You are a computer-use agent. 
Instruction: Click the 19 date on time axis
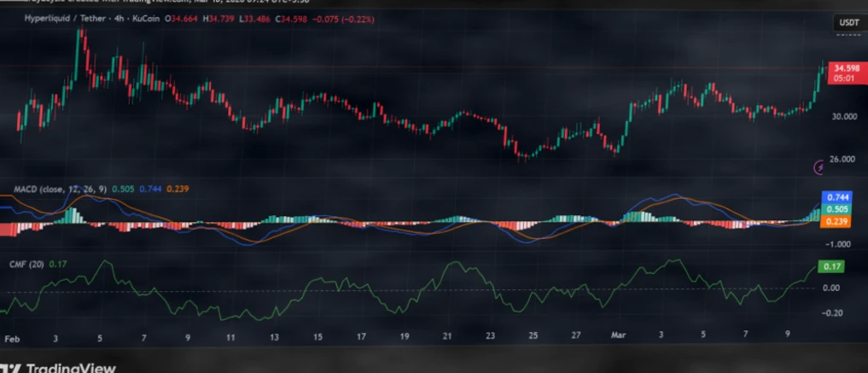coord(405,336)
